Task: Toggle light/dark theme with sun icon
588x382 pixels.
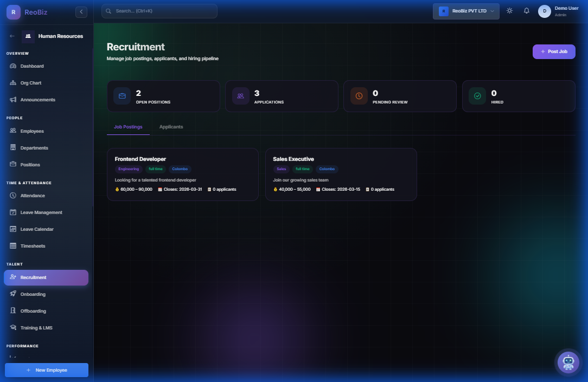Action: 509,11
